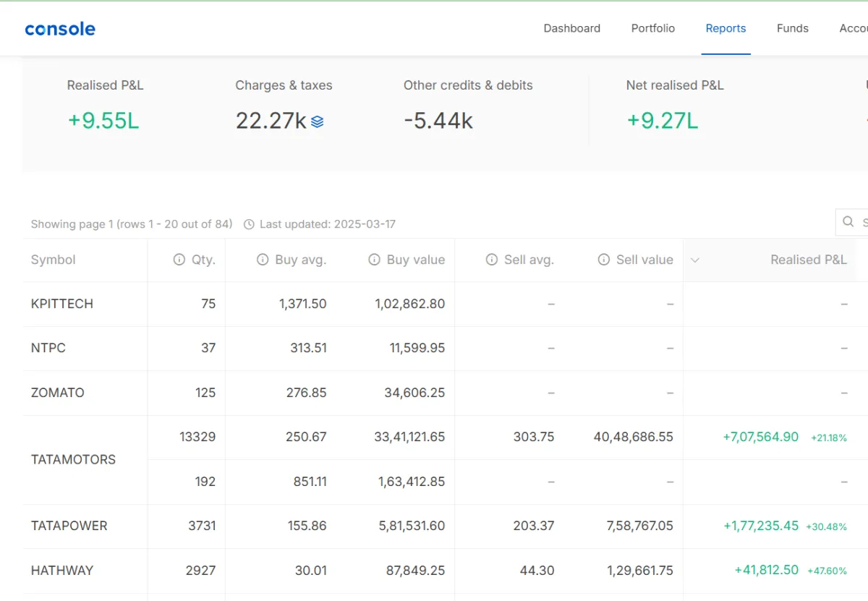The height and width of the screenshot is (601, 868).
Task: Show info icon for Buy value column
Action: tap(374, 260)
